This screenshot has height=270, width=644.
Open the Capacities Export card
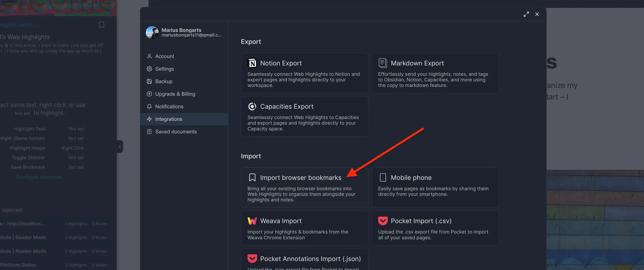(304, 116)
